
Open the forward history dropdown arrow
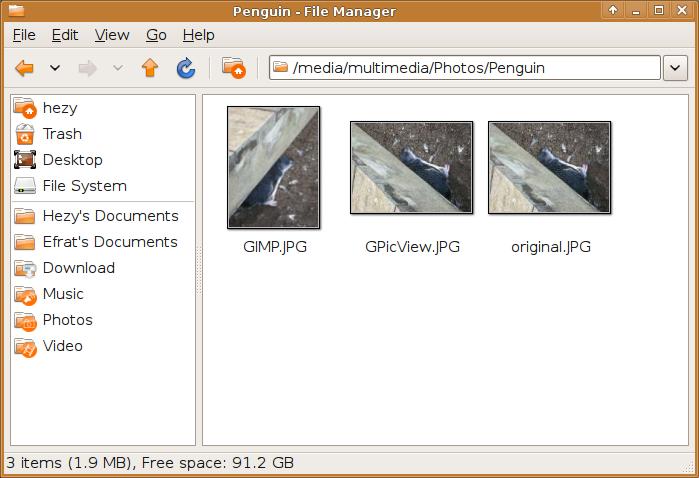(118, 68)
